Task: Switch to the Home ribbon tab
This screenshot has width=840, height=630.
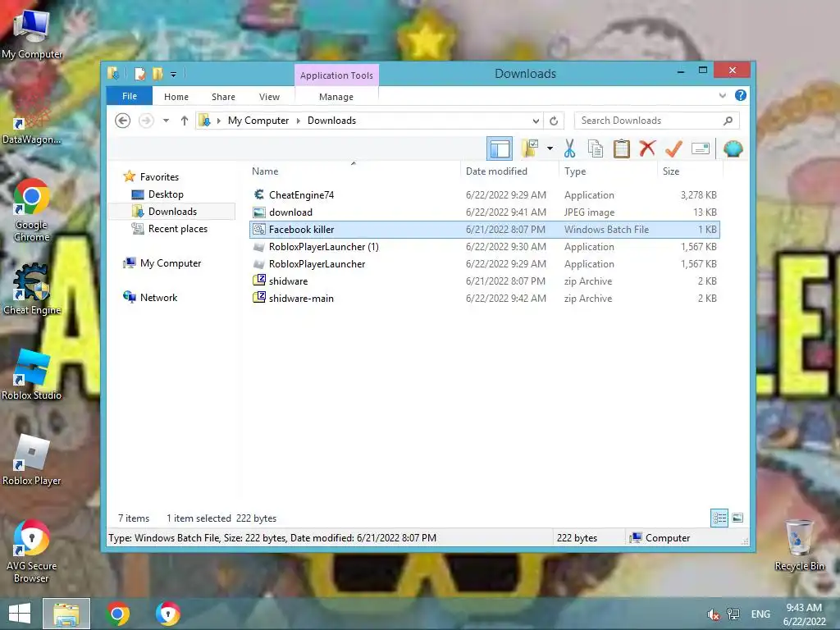Action: 176,97
